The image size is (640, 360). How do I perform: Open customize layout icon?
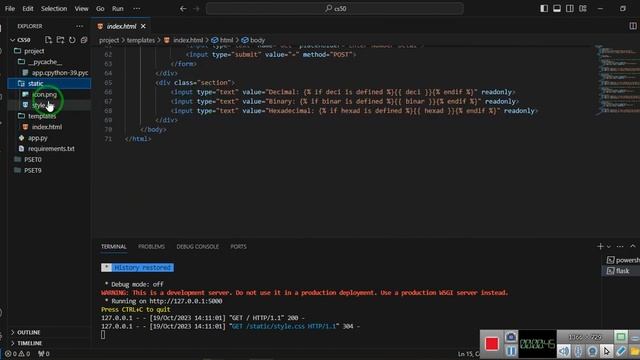coord(583,8)
